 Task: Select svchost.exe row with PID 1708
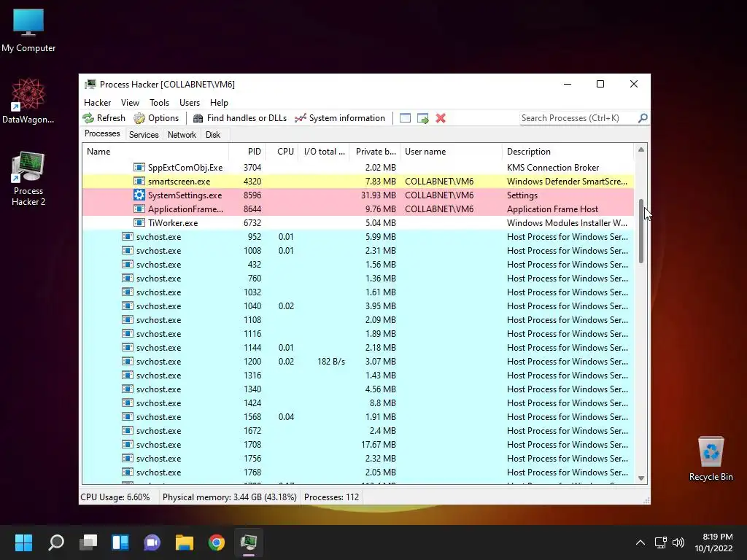click(358, 445)
